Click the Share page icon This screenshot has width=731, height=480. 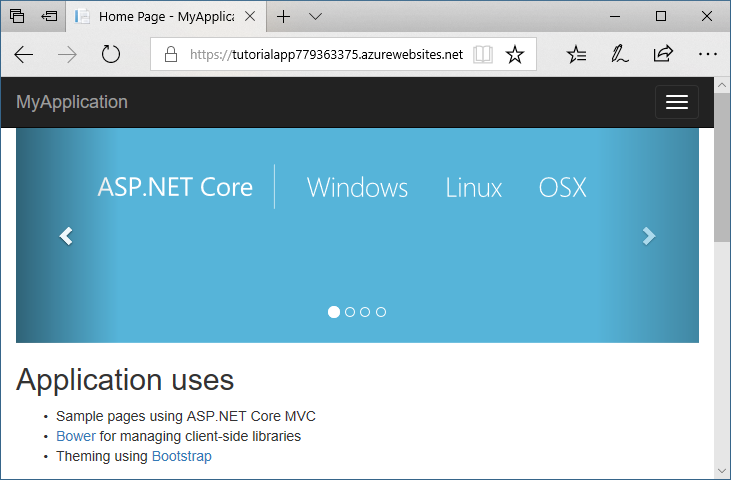[663, 54]
